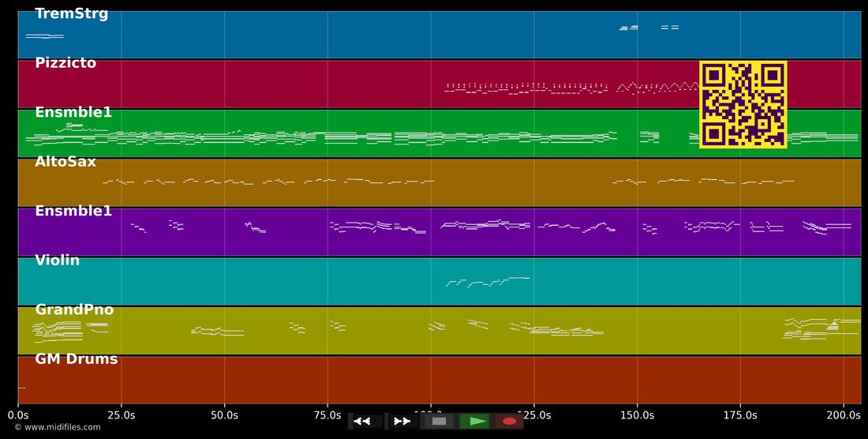
Task: Click the grey stop button
Action: click(439, 422)
